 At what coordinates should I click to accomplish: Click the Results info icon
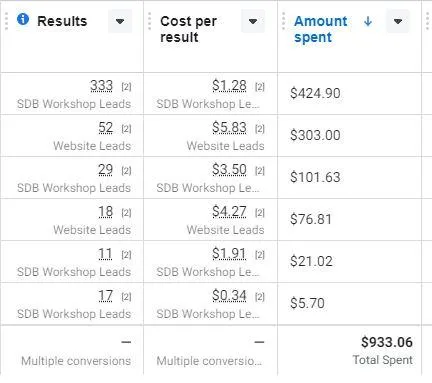tap(23, 19)
